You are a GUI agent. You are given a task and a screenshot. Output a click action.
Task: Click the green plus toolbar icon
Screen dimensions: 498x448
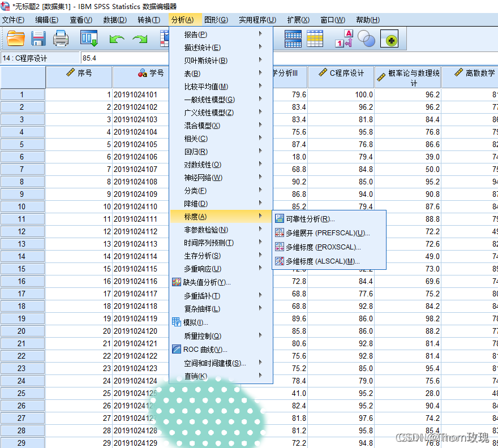click(389, 39)
